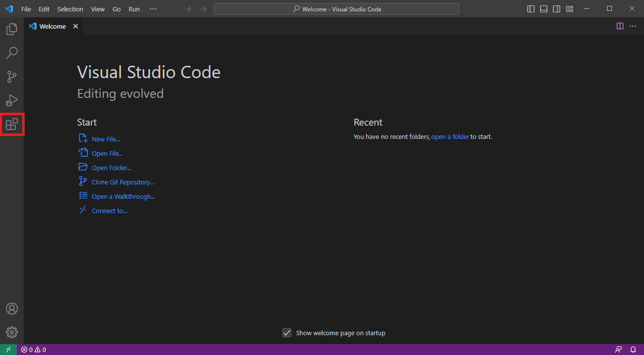Viewport: 644px width, 355px height.
Task: Open the Source Control view
Action: [12, 77]
